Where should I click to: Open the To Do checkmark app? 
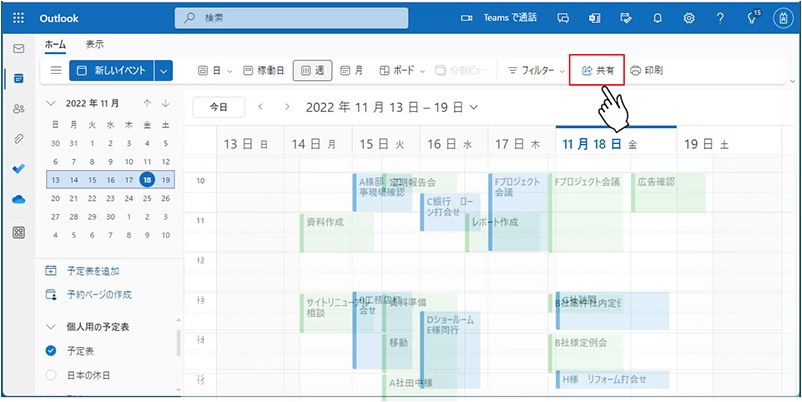18,168
